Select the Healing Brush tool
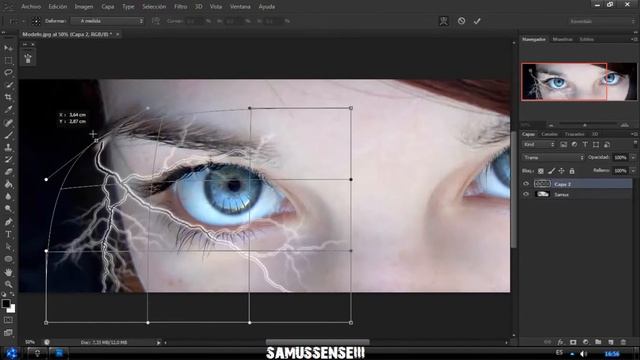 coord(8,122)
